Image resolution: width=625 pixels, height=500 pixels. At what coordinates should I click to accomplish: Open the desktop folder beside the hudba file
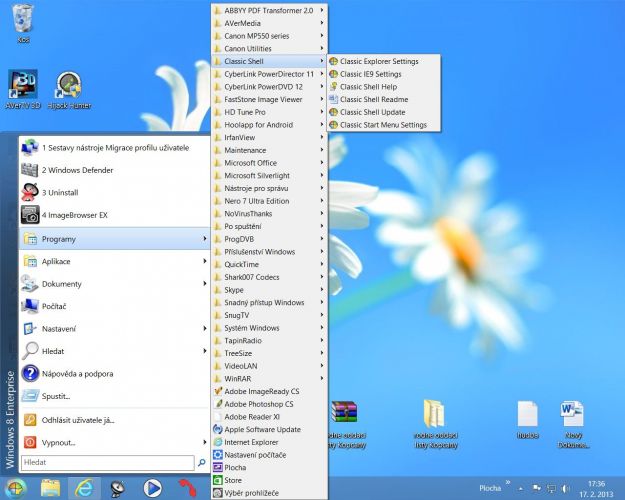point(436,424)
